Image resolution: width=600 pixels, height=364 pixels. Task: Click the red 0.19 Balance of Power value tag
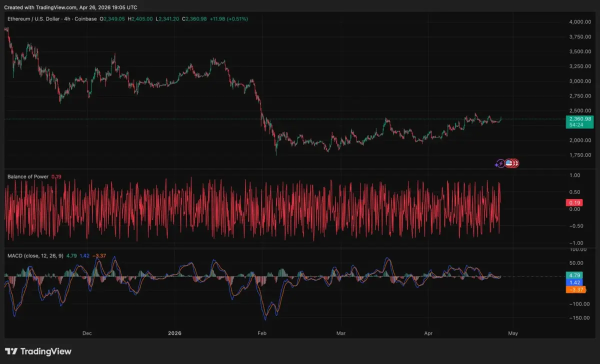coord(573,202)
